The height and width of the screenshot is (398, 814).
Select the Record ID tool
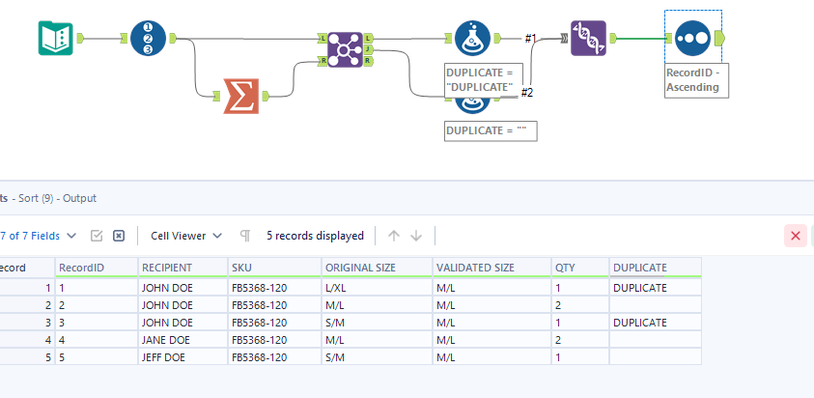(x=148, y=38)
